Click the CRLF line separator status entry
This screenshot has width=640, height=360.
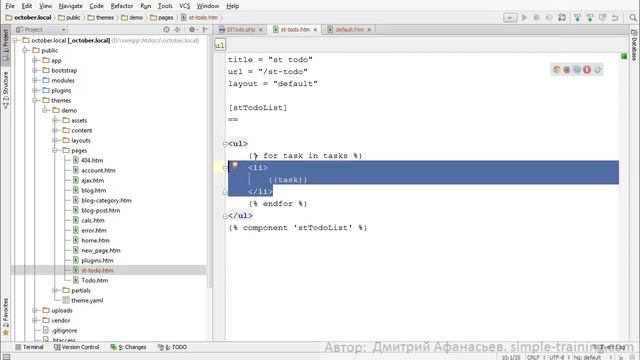coord(536,357)
